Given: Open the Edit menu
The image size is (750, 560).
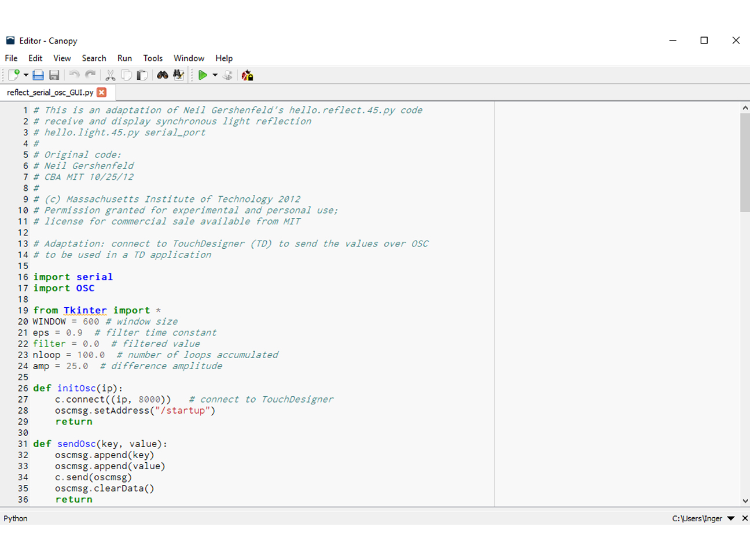Looking at the screenshot, I should 35,58.
